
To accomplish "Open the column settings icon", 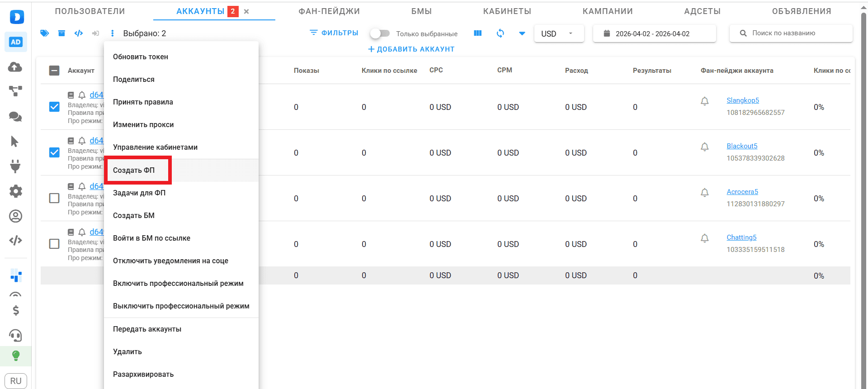I will pyautogui.click(x=477, y=33).
